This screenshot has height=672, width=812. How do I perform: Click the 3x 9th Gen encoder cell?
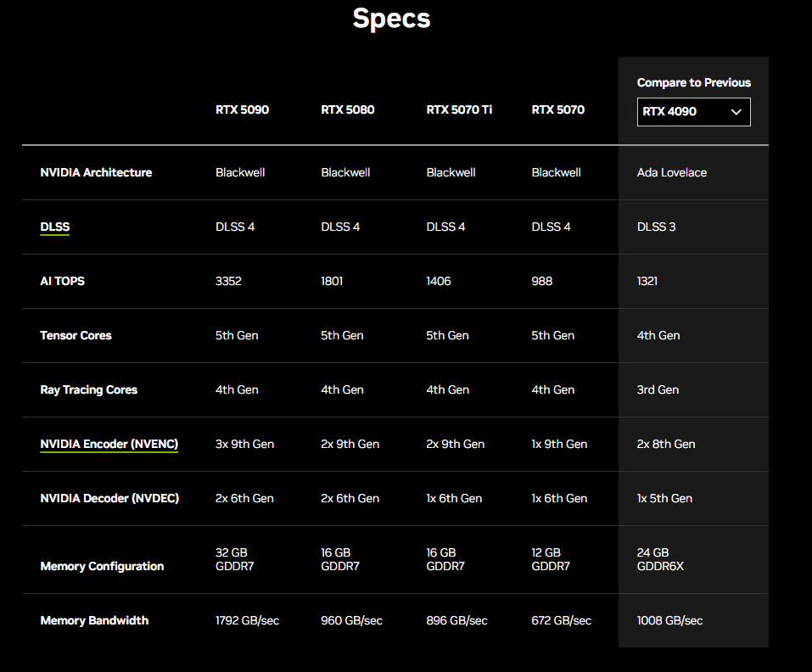[244, 445]
